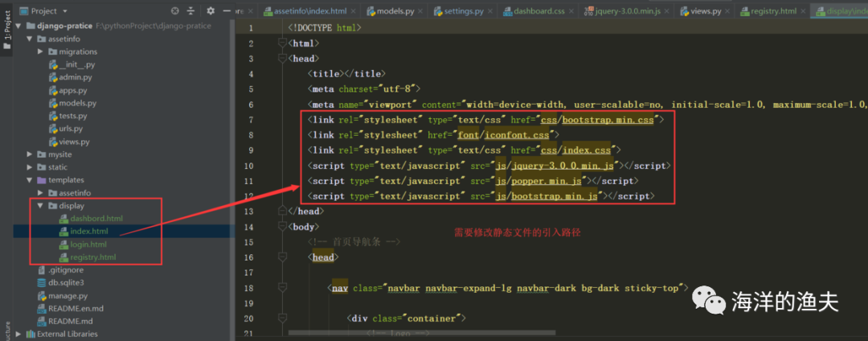Click the css/bootstrap.min.css href on line 7
The image size is (868, 341).
(599, 120)
